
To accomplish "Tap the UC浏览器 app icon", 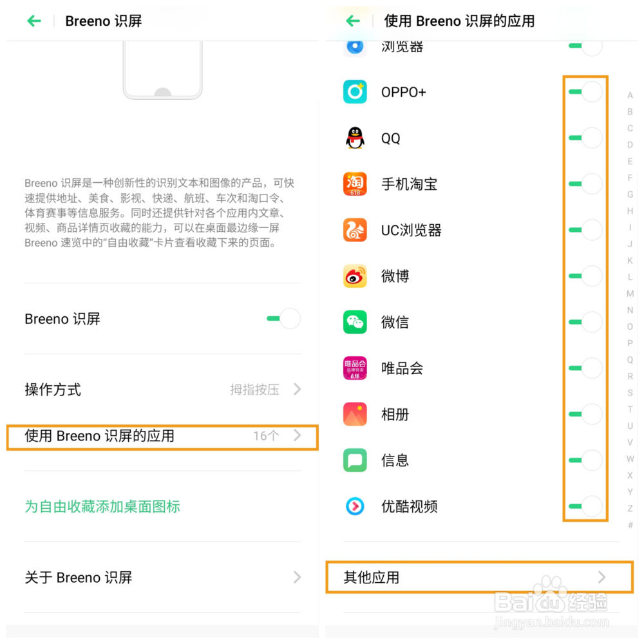I will tap(355, 230).
